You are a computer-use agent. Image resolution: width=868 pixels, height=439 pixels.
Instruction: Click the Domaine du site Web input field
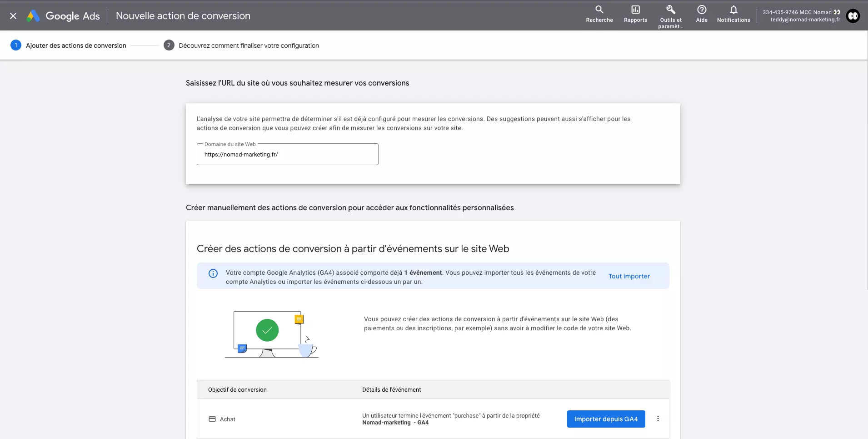point(288,154)
